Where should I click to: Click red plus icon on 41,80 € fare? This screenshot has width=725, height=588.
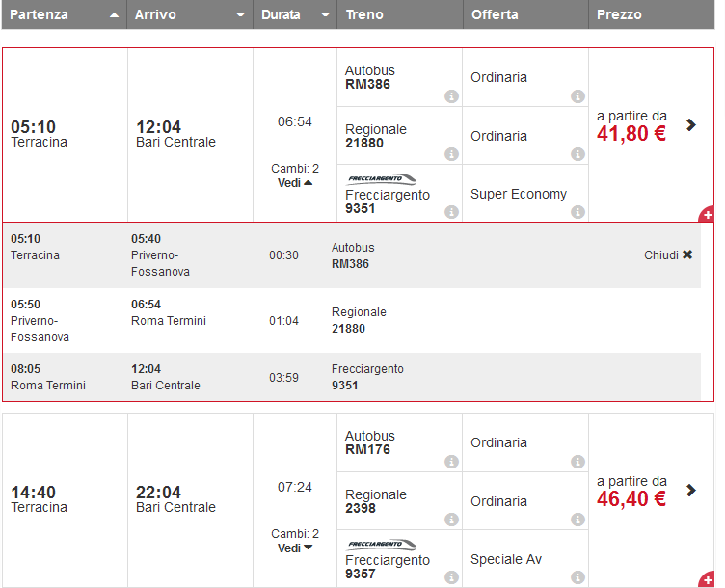[707, 214]
